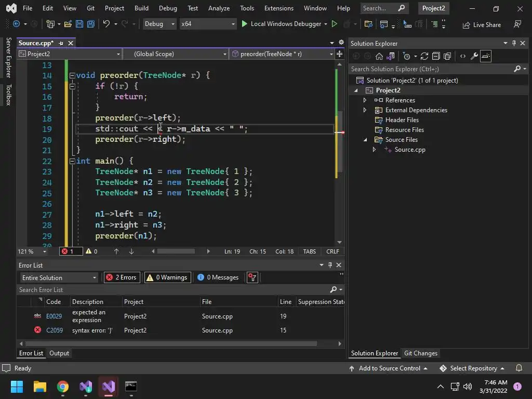
Task: Click the Undo arrow icon
Action: 106,24
